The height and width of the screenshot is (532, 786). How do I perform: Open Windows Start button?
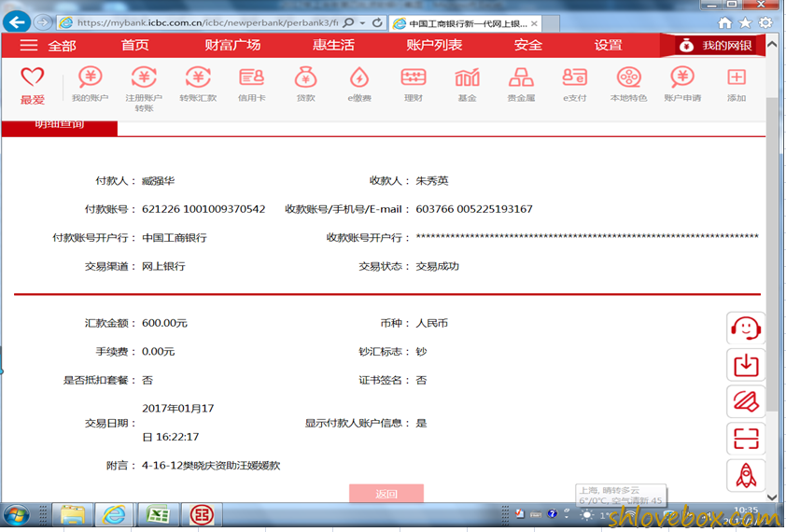pos(16,515)
